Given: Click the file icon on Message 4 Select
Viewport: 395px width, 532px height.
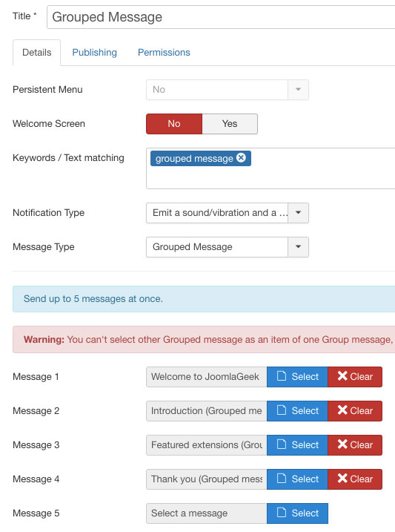Looking at the screenshot, I should point(282,479).
